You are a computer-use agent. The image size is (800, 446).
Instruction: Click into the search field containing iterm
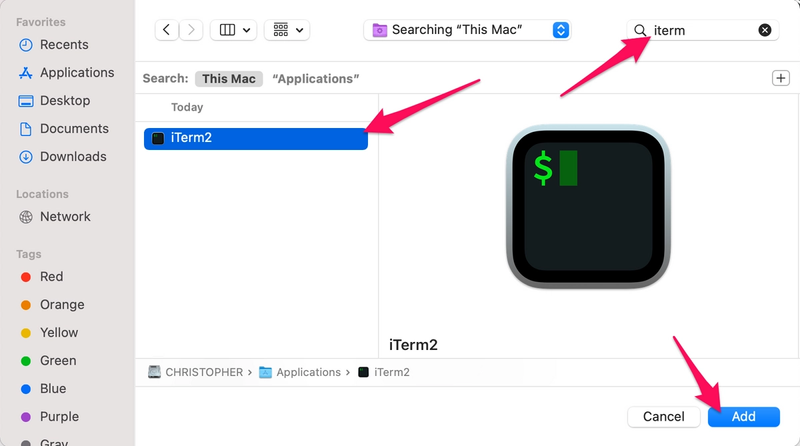703,31
